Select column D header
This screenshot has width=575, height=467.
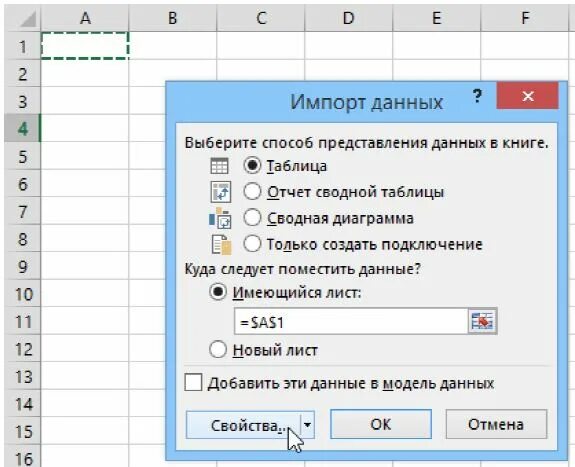[348, 18]
